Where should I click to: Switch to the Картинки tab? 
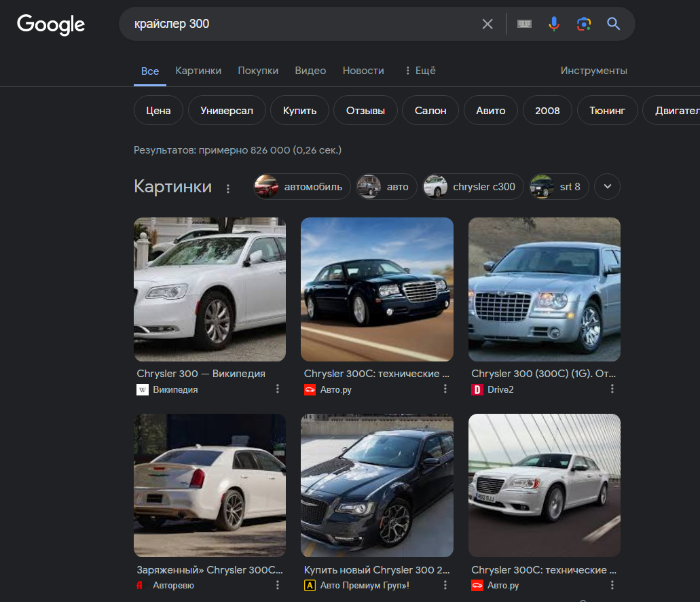click(x=198, y=71)
